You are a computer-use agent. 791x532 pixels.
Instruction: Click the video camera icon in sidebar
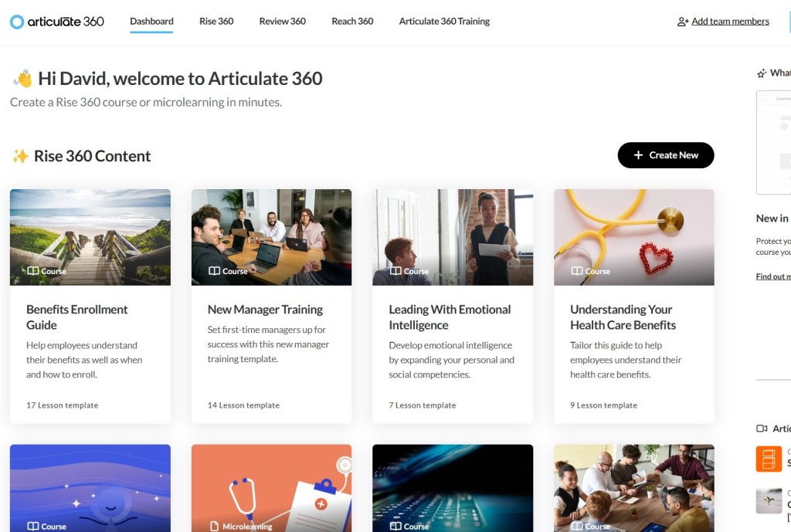[762, 429]
